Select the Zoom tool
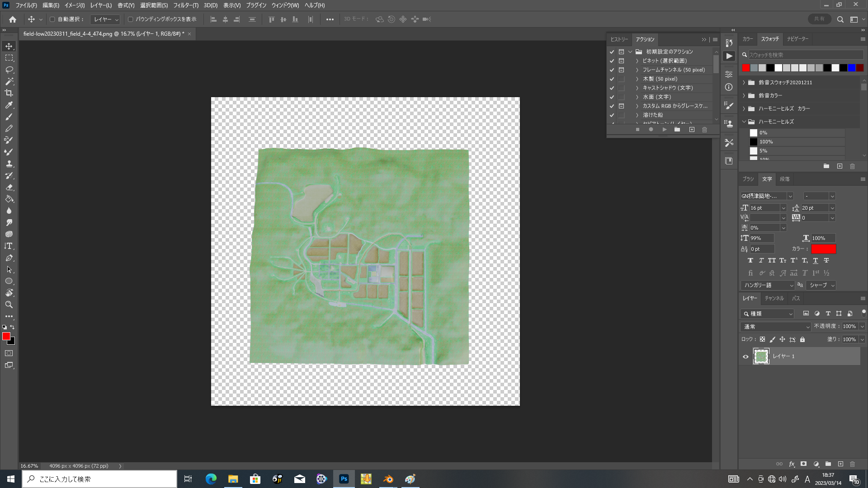Image resolution: width=868 pixels, height=488 pixels. [x=9, y=305]
